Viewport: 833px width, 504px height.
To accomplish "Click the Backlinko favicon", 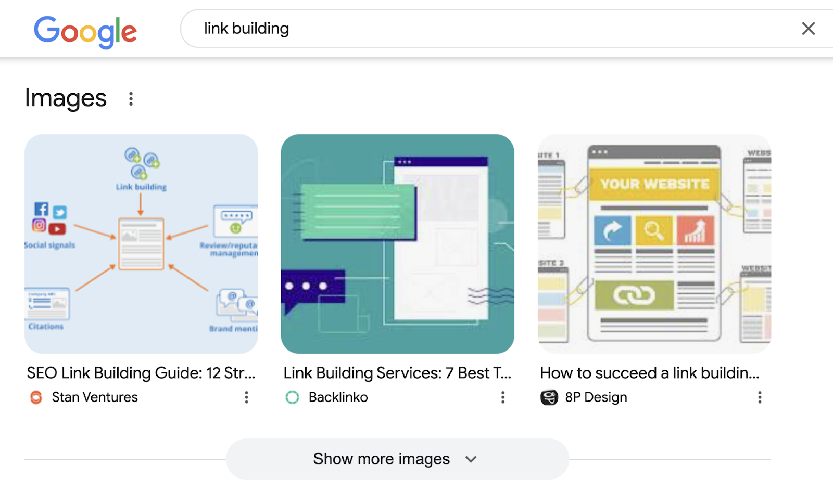I will [x=293, y=397].
